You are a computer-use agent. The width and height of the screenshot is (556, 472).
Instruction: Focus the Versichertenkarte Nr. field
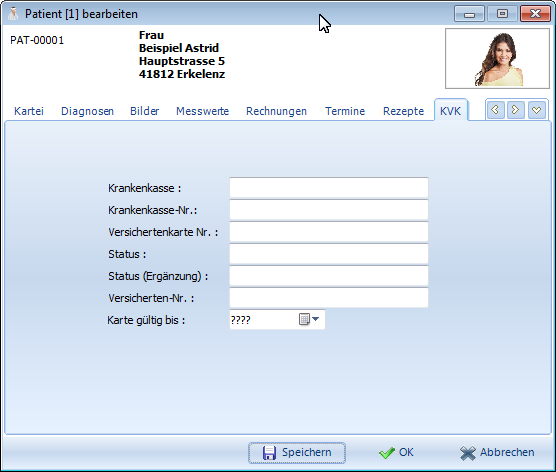tap(329, 232)
